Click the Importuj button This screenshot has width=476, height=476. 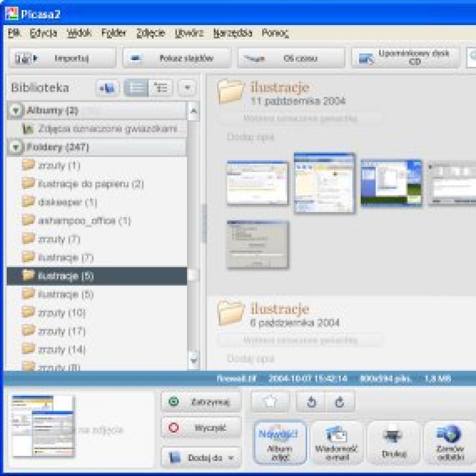click(62, 58)
